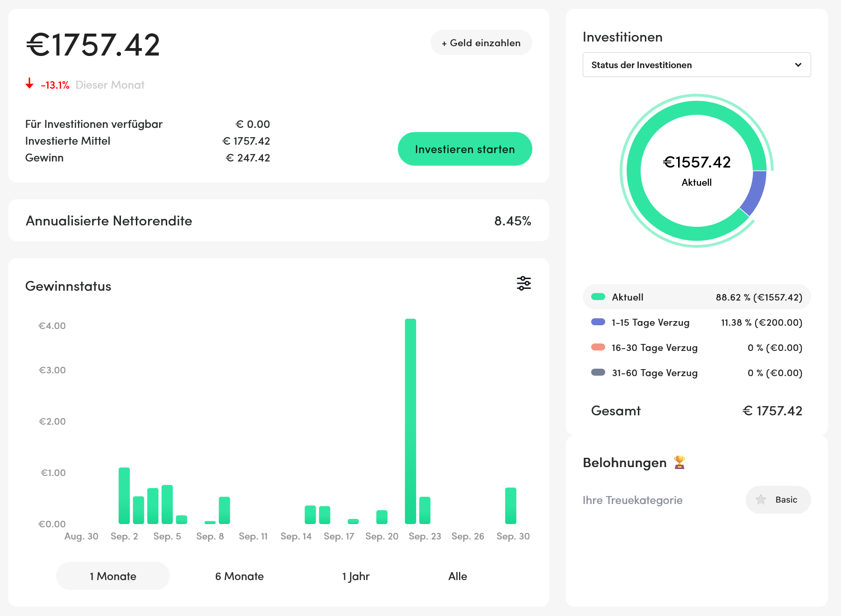Click the blue 1-15 Tage Verzug swatch
The height and width of the screenshot is (616, 841).
tap(598, 322)
